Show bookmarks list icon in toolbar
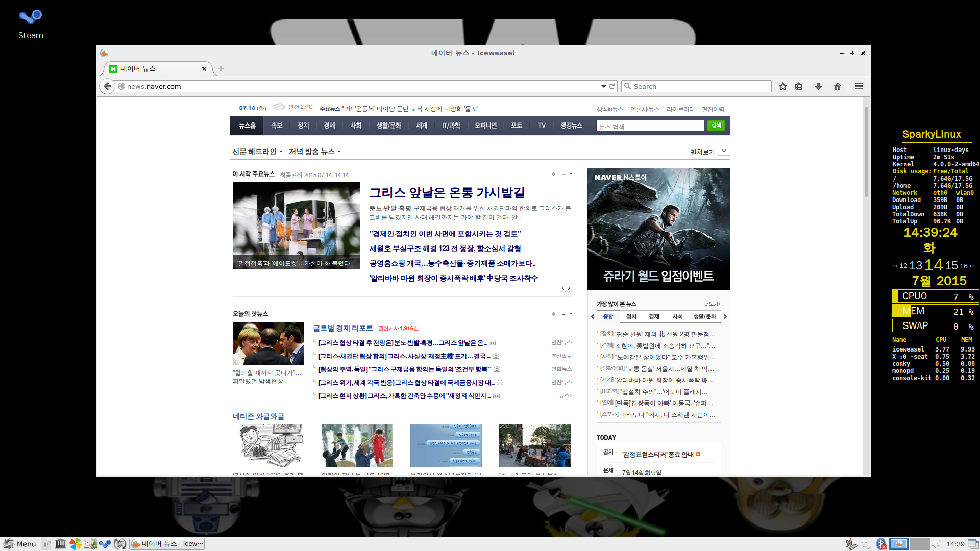 pyautogui.click(x=799, y=86)
